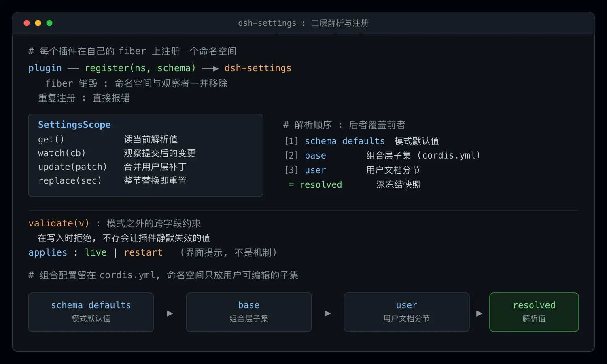This screenshot has height=364, width=607.
Task: Click the comment starting '# 组合配置留在 cordis.yml'
Action: tap(163, 275)
